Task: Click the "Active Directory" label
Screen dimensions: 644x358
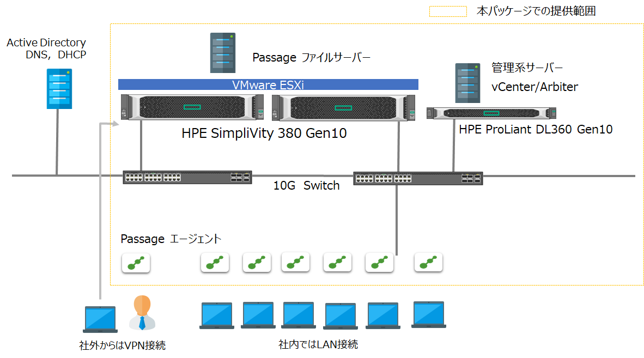Action: click(46, 43)
